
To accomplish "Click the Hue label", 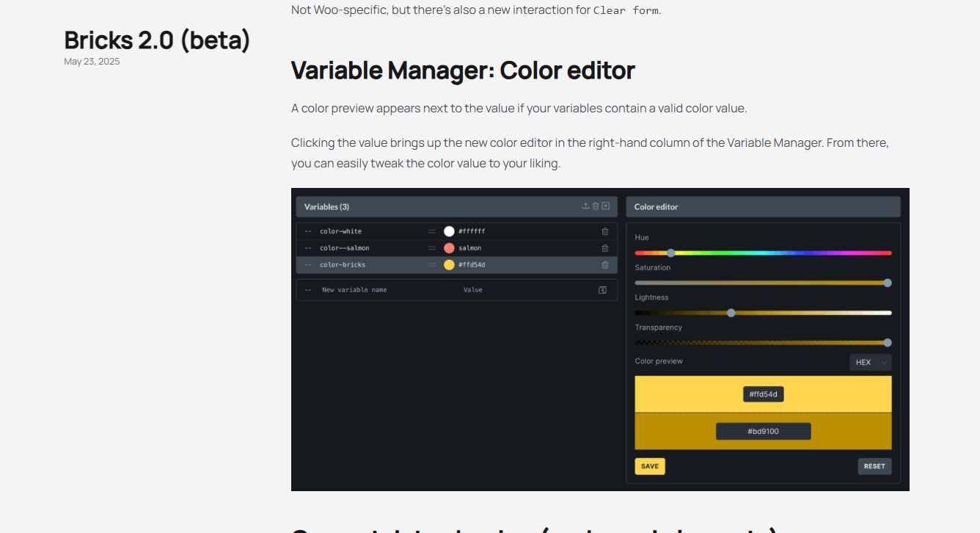I will (x=642, y=238).
